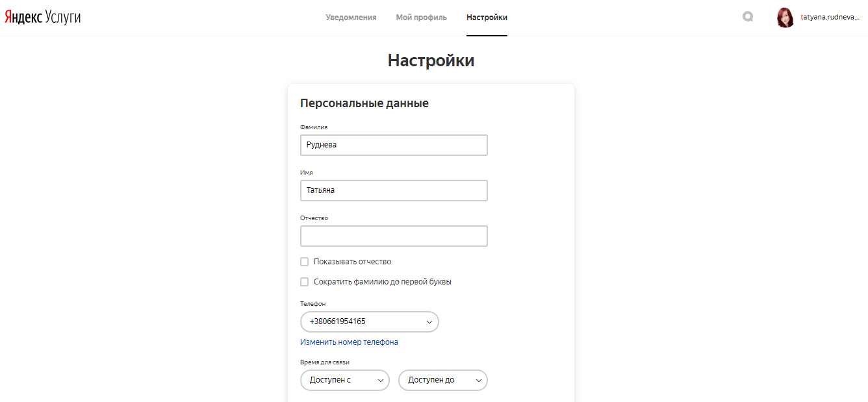Click the dropdown arrow on Доступен с
The image size is (868, 402).
pos(379,380)
